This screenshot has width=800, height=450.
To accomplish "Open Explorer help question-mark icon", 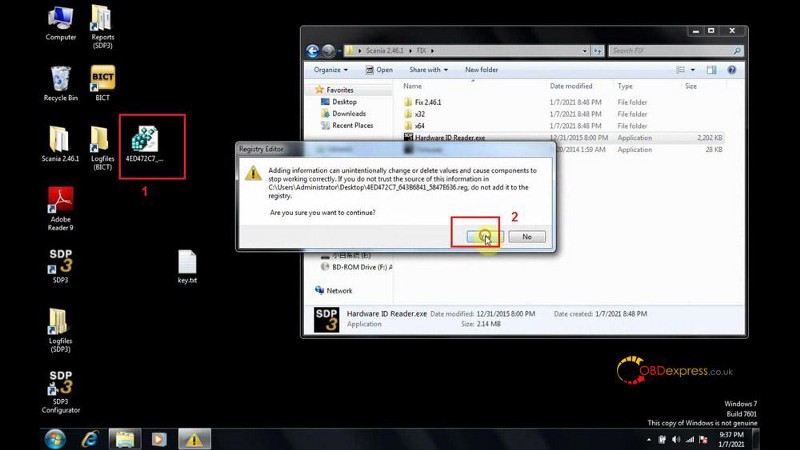I will (732, 70).
